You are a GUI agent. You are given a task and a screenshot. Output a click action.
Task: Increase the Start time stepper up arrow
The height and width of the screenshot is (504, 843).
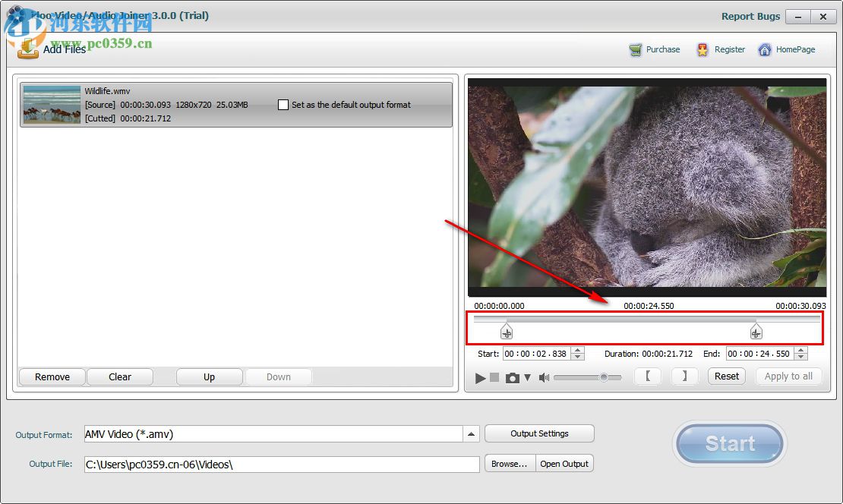click(x=578, y=351)
